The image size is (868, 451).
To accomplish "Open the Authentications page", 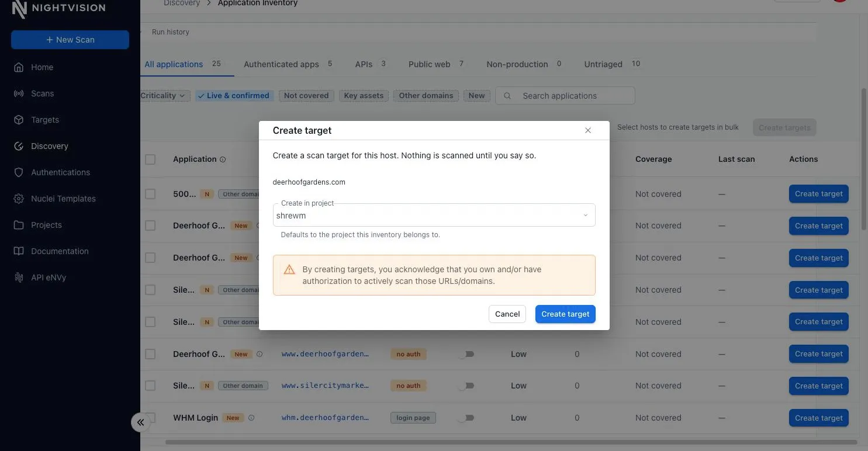I will [x=60, y=172].
